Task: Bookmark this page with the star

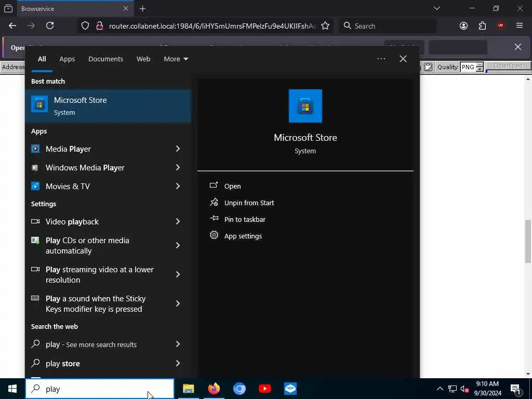Action: coord(325,26)
